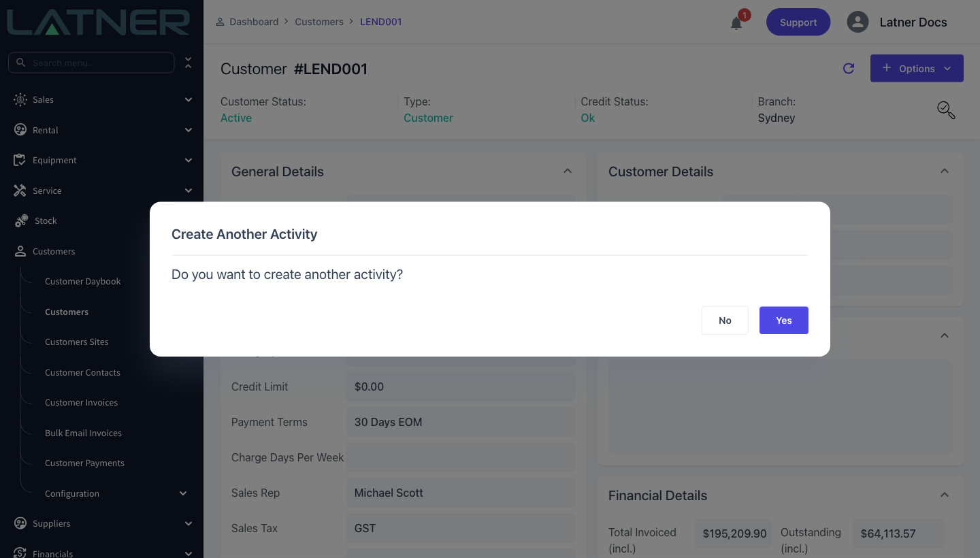Click the refresh customer icon
Viewport: 980px width, 558px height.
849,68
